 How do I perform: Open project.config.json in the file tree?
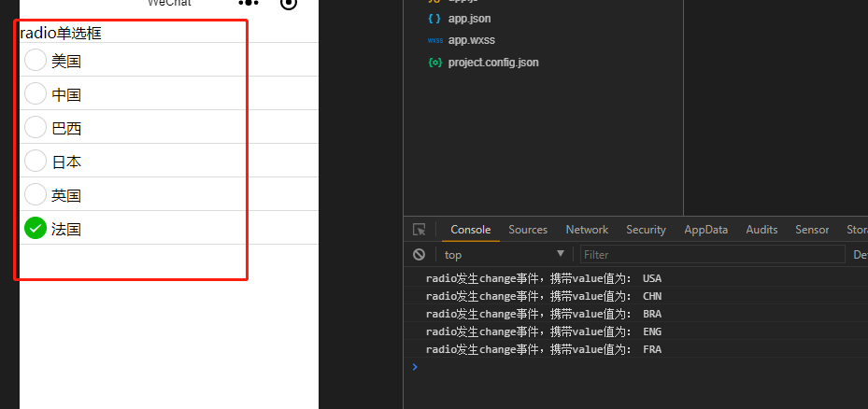click(493, 63)
